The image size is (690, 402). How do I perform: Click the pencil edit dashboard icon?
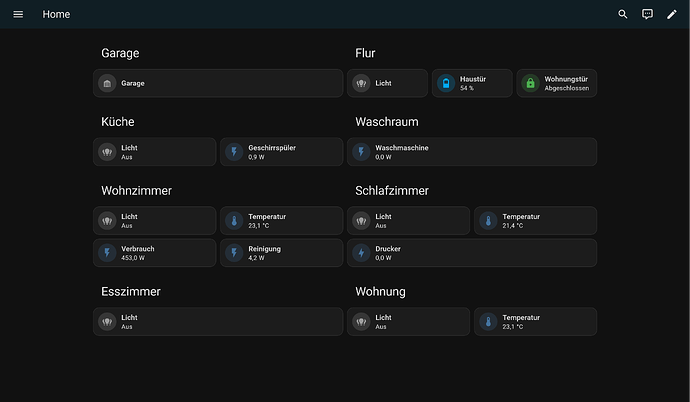click(672, 14)
